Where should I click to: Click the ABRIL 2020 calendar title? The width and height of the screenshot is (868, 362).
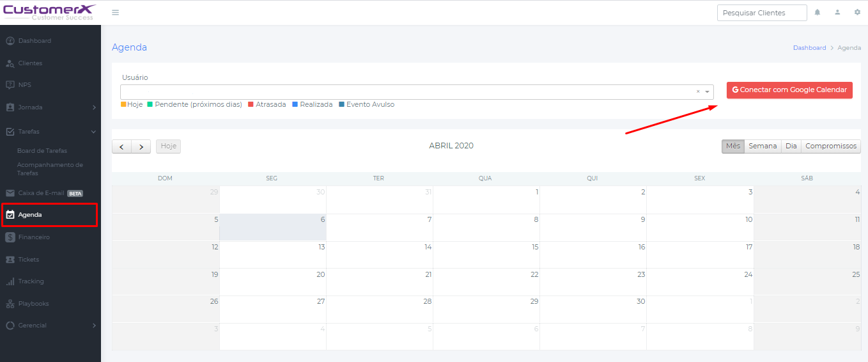pyautogui.click(x=451, y=146)
